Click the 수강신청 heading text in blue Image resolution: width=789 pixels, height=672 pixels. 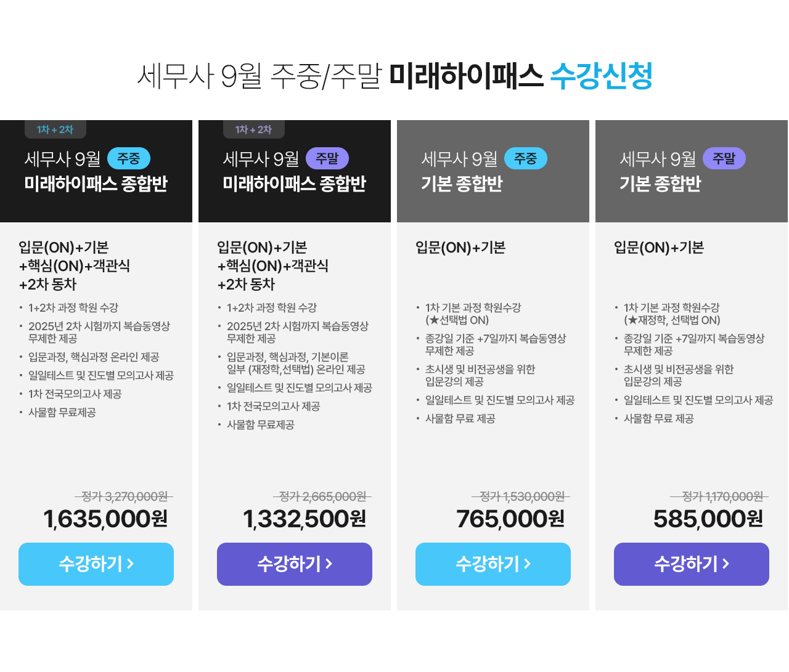pos(601,76)
